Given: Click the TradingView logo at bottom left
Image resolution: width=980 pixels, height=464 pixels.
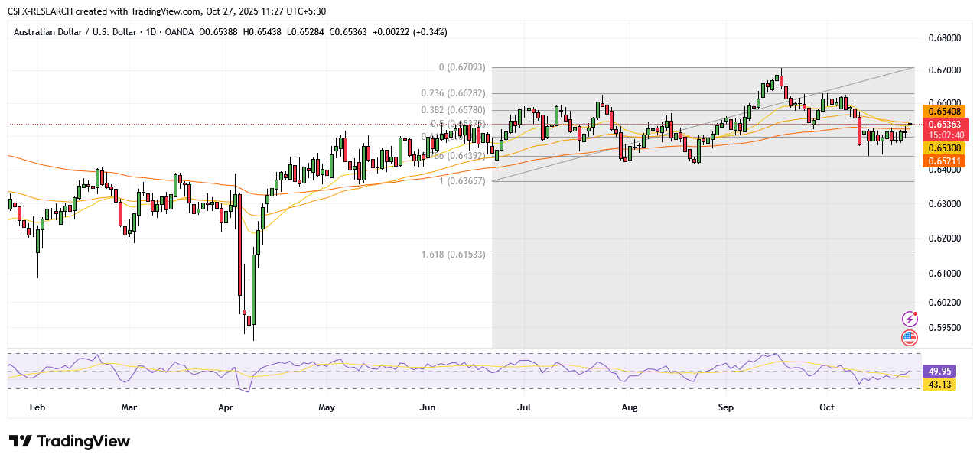Looking at the screenshot, I should pos(70,442).
